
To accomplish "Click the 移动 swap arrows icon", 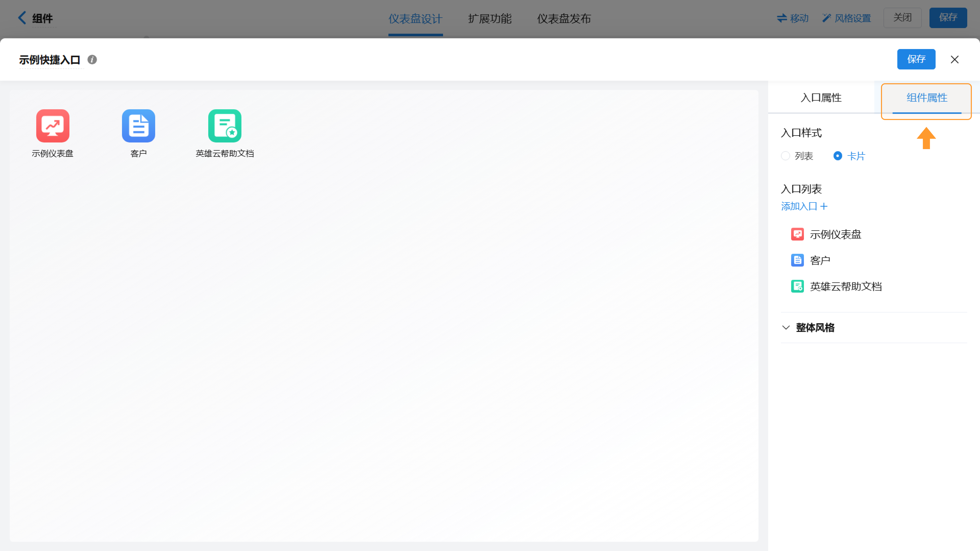I will click(x=782, y=18).
